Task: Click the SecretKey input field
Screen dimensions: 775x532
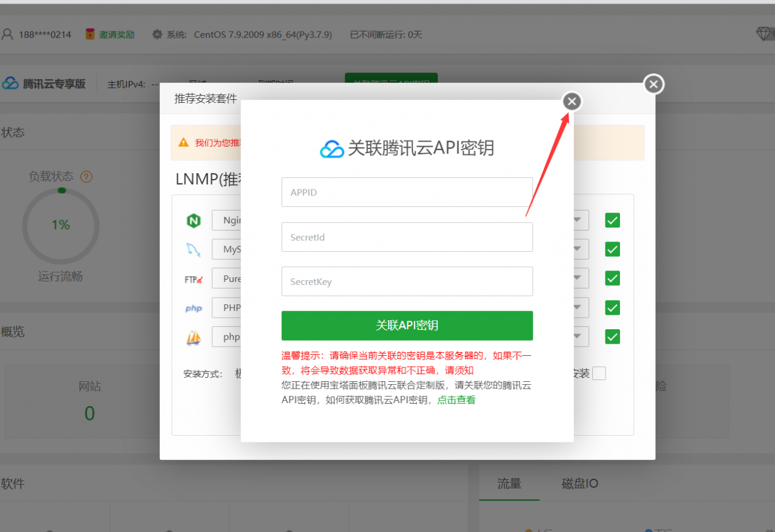Action: [x=407, y=281]
